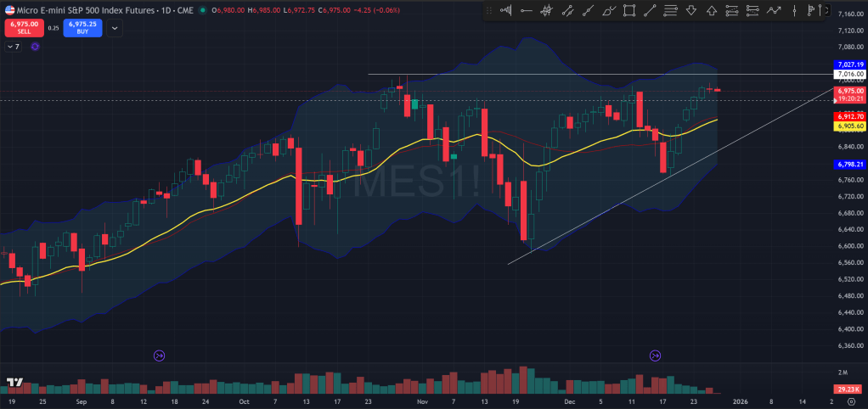Click the TradingView logo at bottom left

(x=14, y=383)
